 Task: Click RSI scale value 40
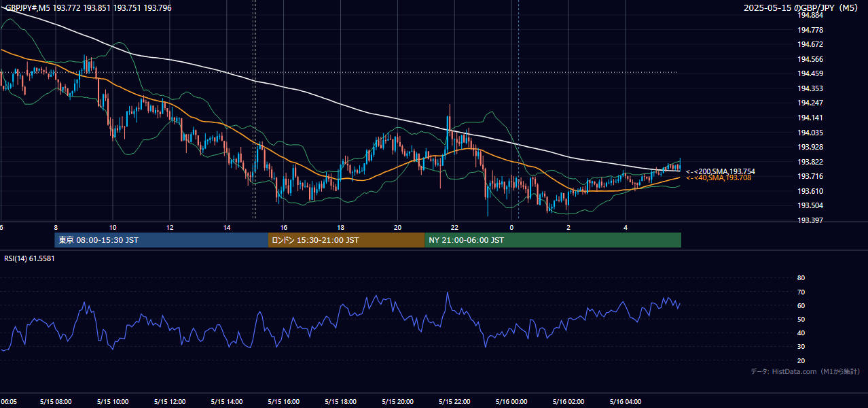[801, 333]
